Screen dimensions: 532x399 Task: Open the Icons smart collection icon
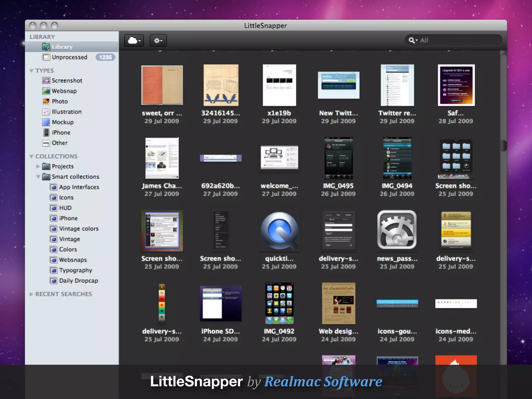point(54,197)
